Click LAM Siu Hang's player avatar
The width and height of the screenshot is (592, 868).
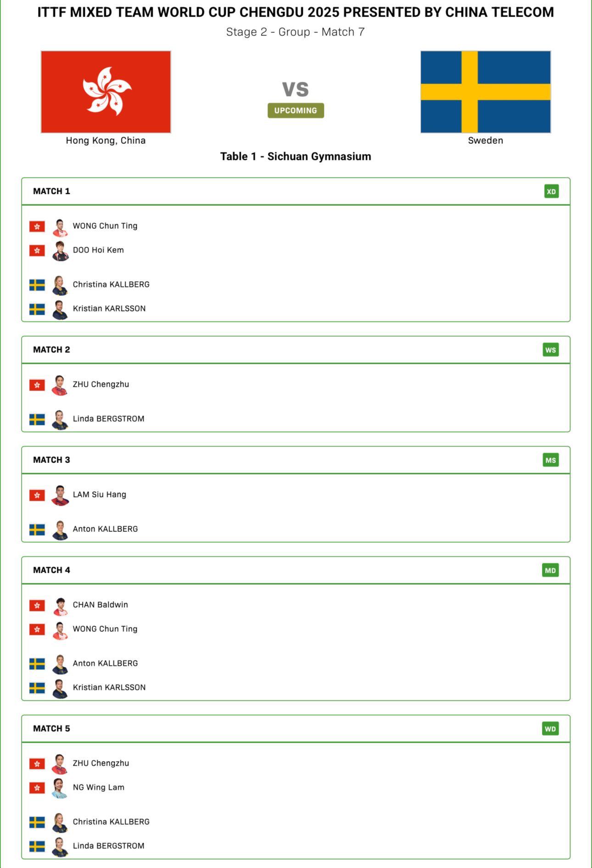(60, 495)
